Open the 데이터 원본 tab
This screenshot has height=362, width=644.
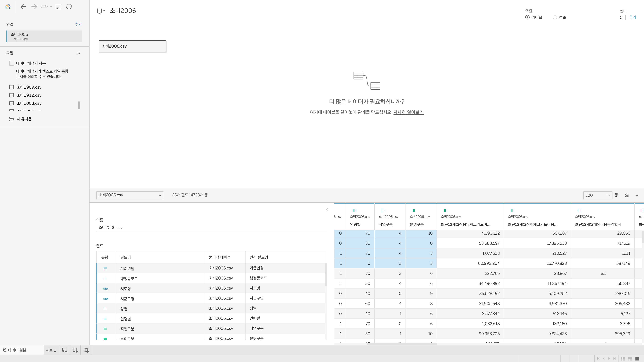coord(17,350)
